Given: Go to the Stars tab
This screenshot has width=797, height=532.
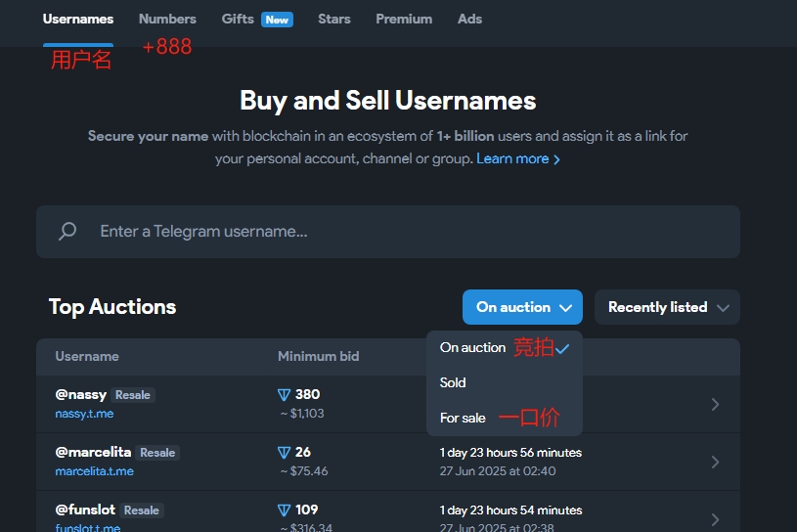Looking at the screenshot, I should [333, 20].
